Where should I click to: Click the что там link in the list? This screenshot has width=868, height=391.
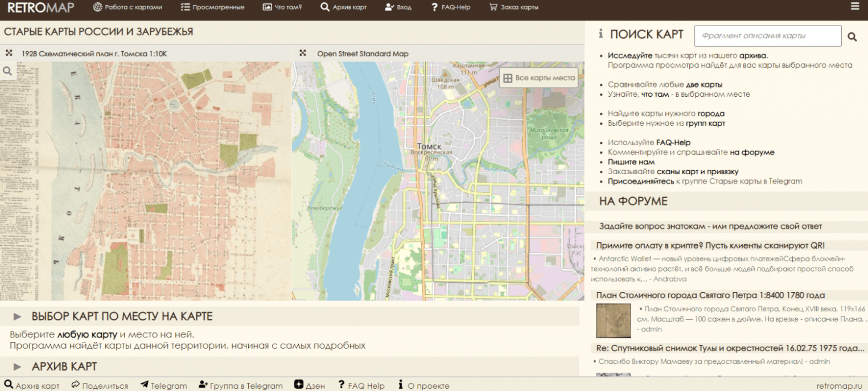[655, 94]
